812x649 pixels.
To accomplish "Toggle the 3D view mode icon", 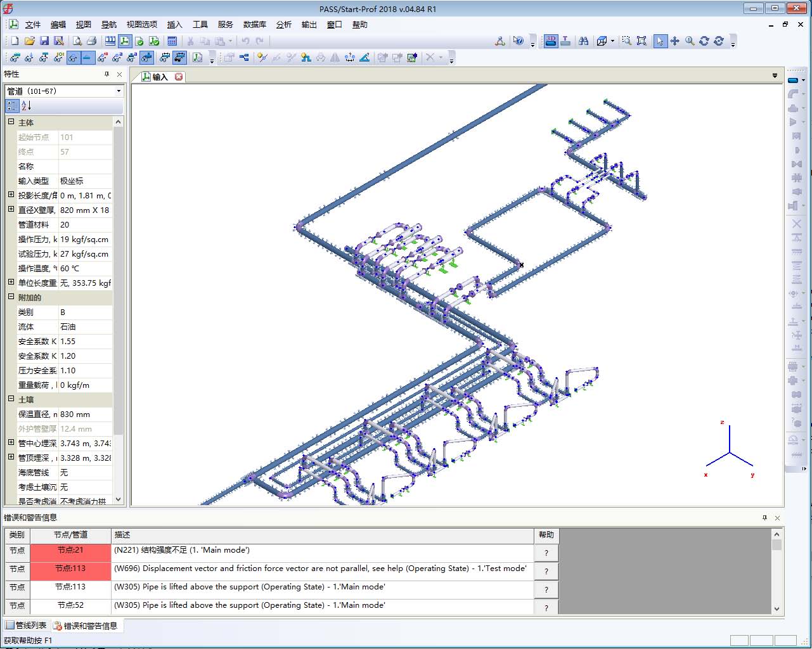I will pos(550,41).
